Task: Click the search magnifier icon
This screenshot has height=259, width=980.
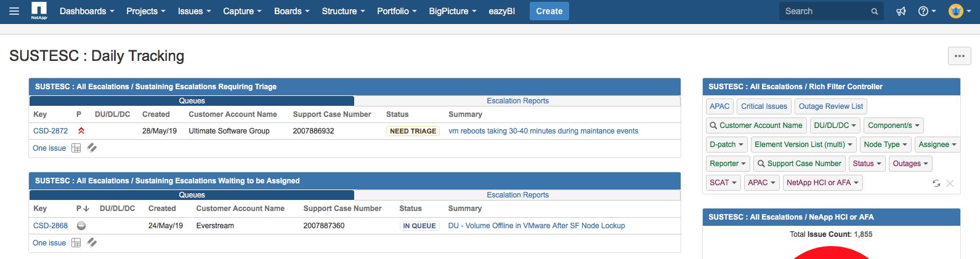Action: [875, 11]
